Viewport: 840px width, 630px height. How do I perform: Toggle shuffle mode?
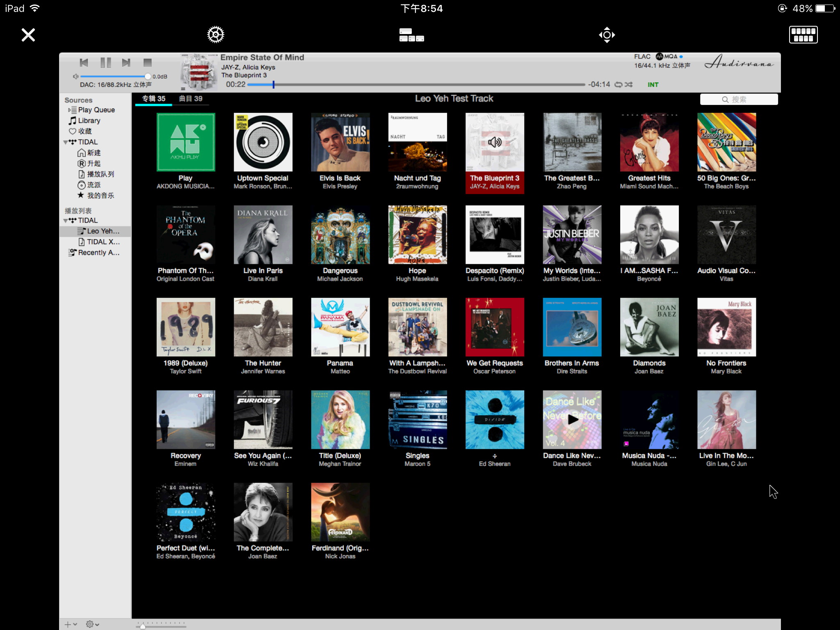[x=628, y=84]
